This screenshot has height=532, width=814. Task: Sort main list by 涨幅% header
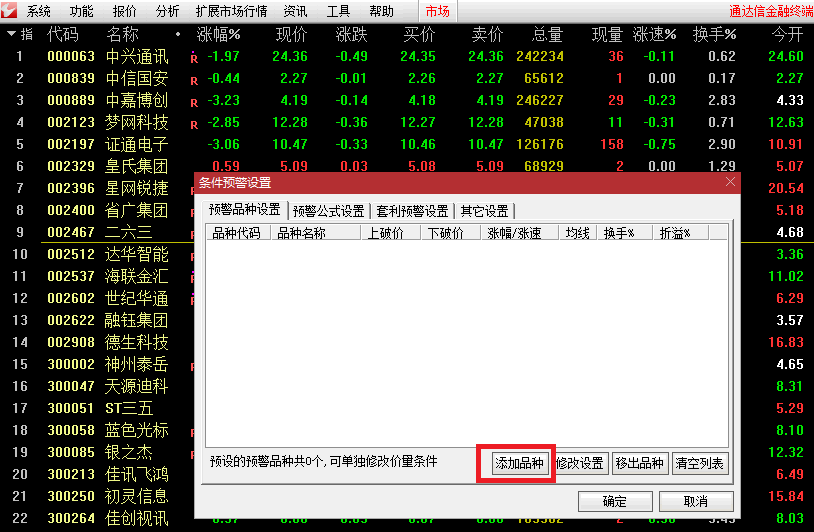(218, 34)
